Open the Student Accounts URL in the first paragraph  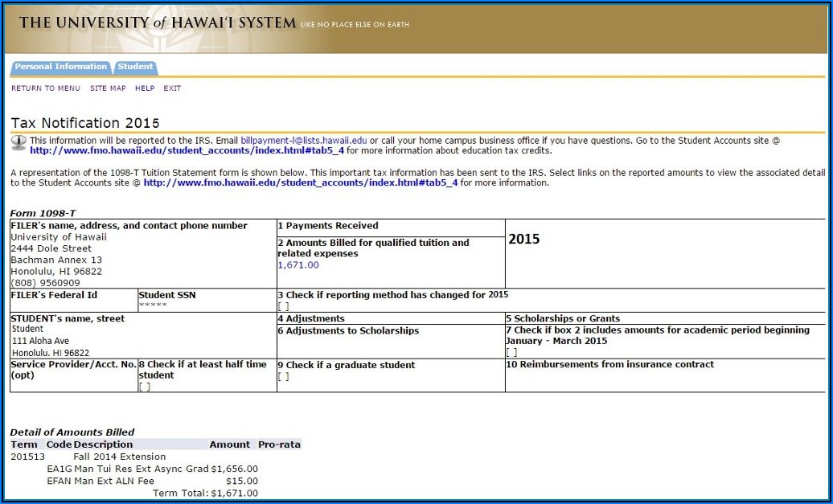187,150
